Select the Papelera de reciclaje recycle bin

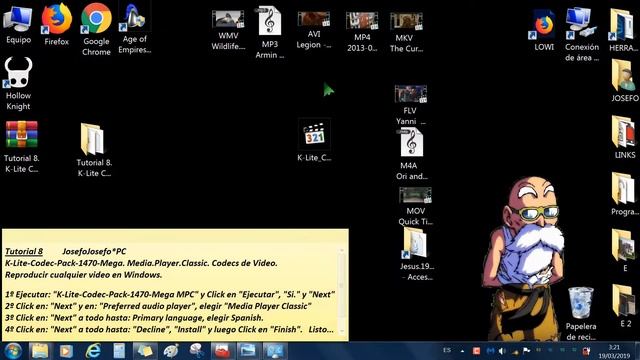coord(581,313)
